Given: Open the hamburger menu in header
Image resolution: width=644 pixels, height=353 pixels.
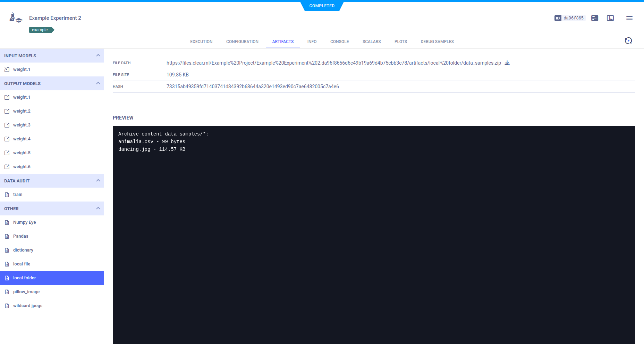Looking at the screenshot, I should (629, 18).
